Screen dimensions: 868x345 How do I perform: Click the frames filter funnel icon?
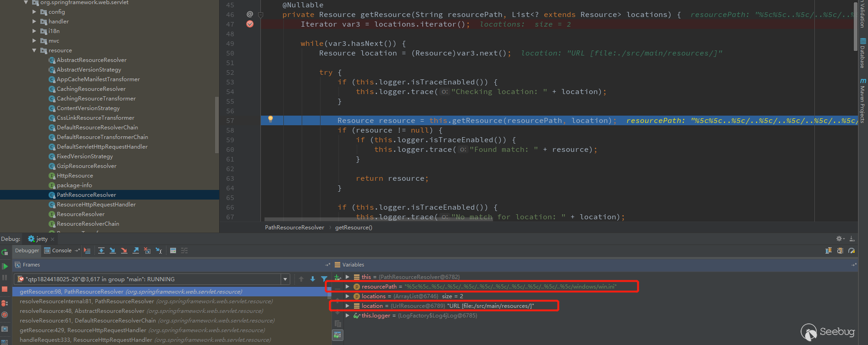click(x=324, y=279)
